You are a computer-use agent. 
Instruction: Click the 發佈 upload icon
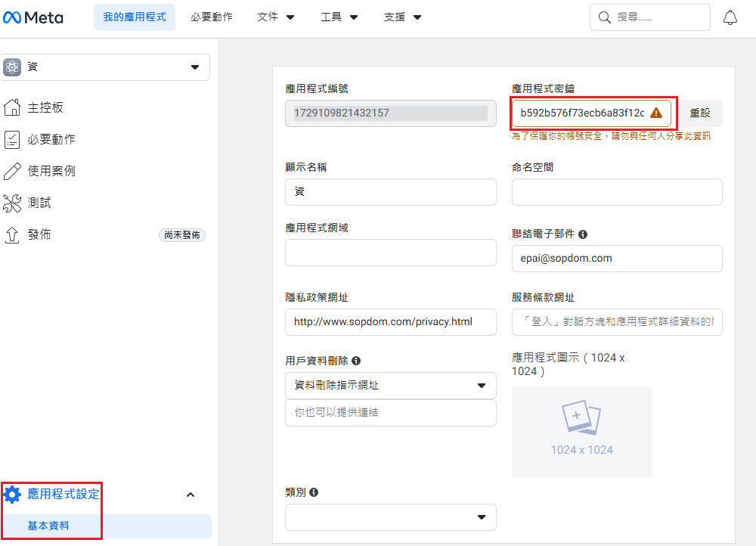pyautogui.click(x=12, y=235)
